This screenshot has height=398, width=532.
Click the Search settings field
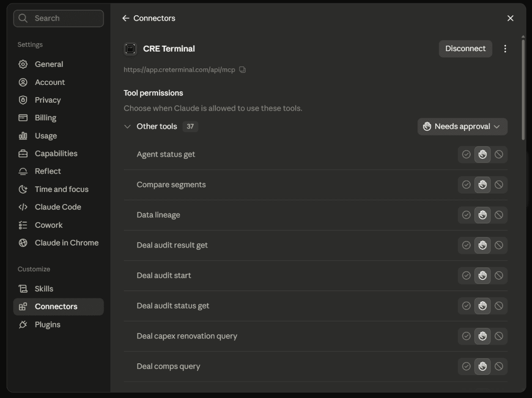click(x=58, y=18)
